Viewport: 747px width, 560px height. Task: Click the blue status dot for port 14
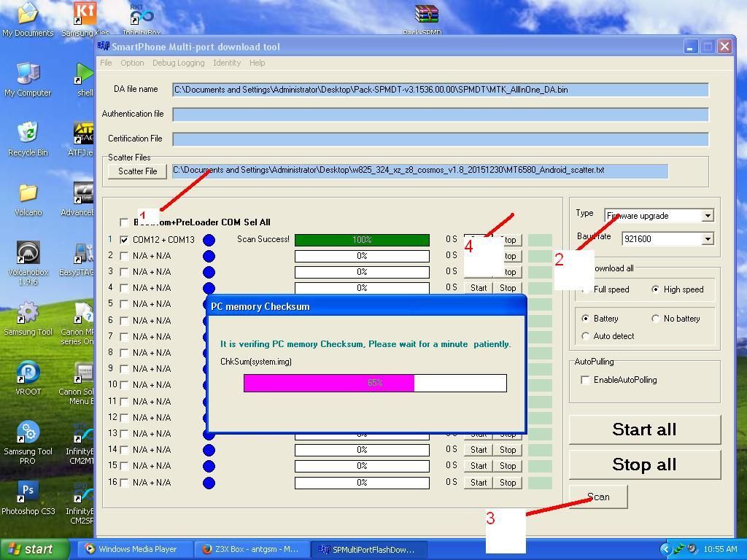coord(209,450)
